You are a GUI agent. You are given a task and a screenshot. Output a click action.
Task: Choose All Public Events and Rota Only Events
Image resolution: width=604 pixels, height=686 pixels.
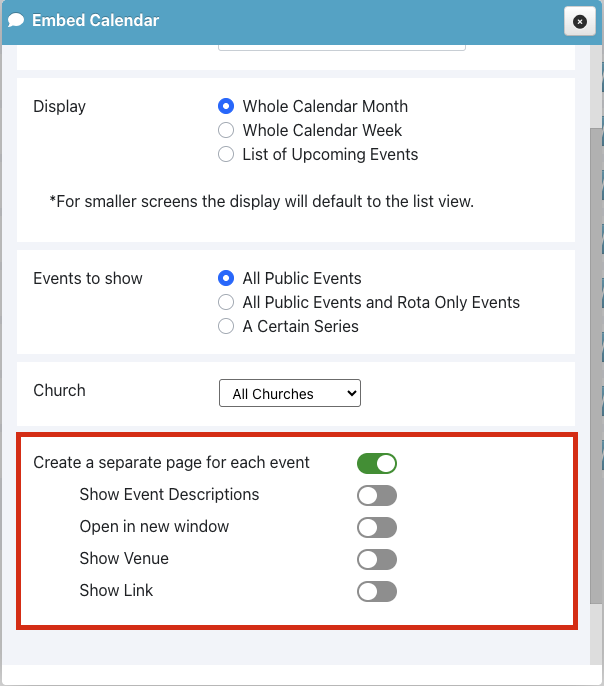pos(226,302)
